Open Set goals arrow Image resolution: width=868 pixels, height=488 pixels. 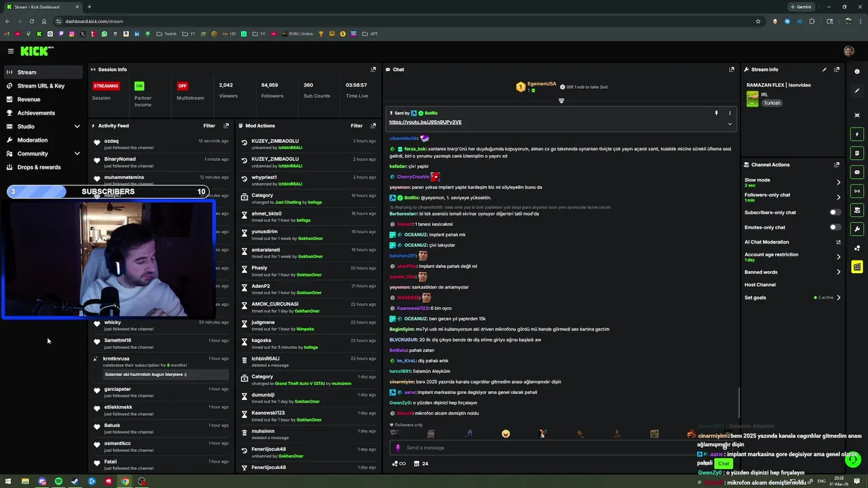(x=838, y=298)
